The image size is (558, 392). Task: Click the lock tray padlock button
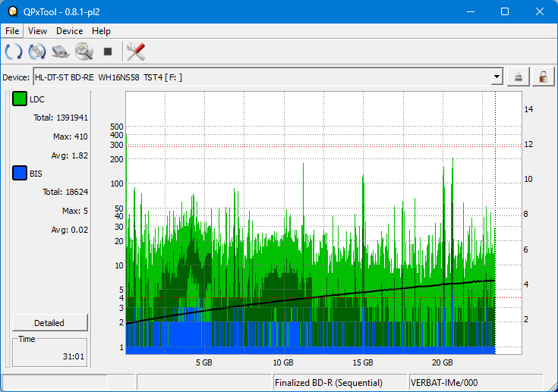click(543, 77)
